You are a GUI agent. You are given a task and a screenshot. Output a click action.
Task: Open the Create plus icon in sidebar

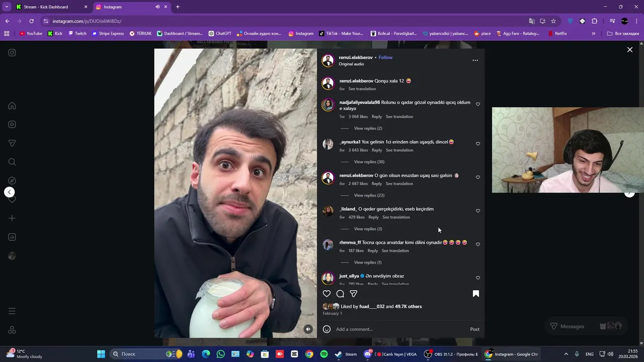pyautogui.click(x=12, y=218)
